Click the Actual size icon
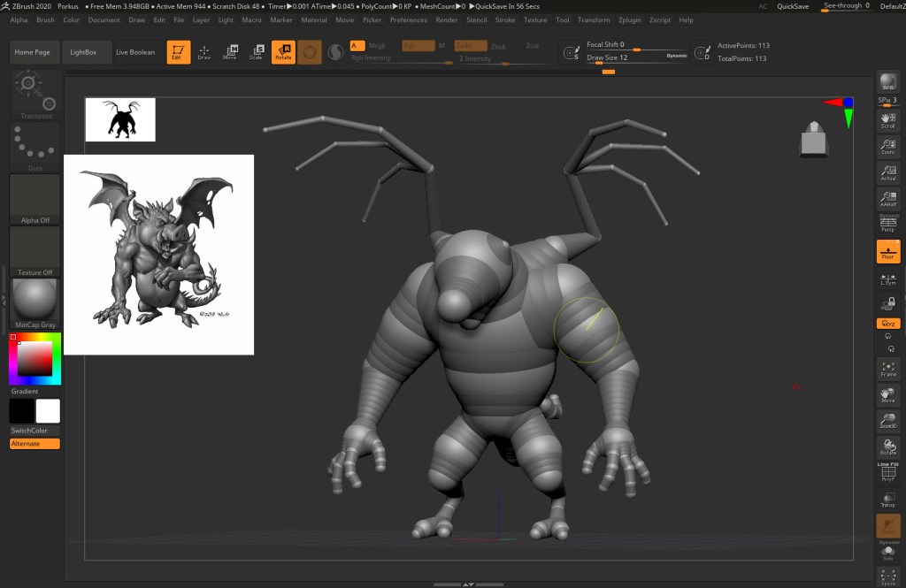 click(x=887, y=172)
